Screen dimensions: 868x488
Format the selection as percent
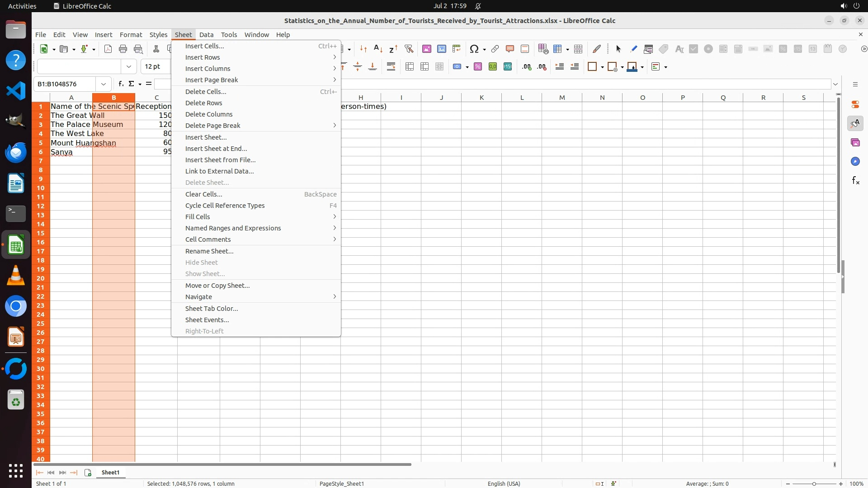[x=478, y=67]
